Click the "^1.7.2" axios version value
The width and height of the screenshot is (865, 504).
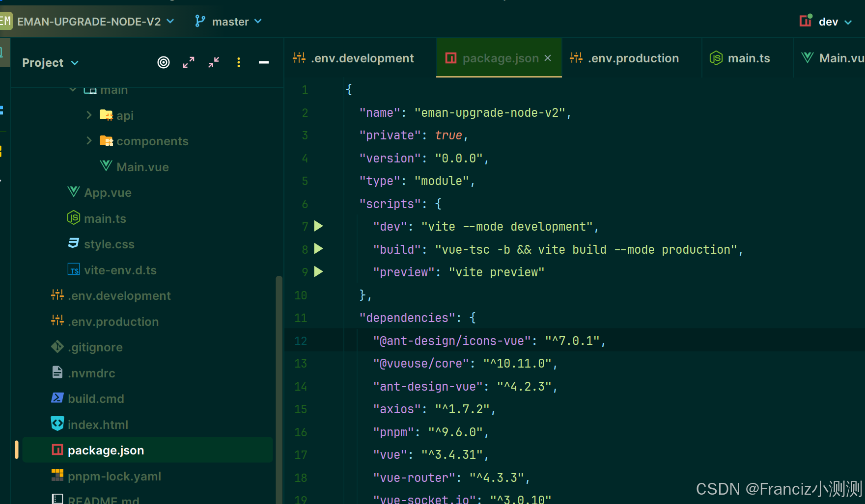[x=462, y=409]
